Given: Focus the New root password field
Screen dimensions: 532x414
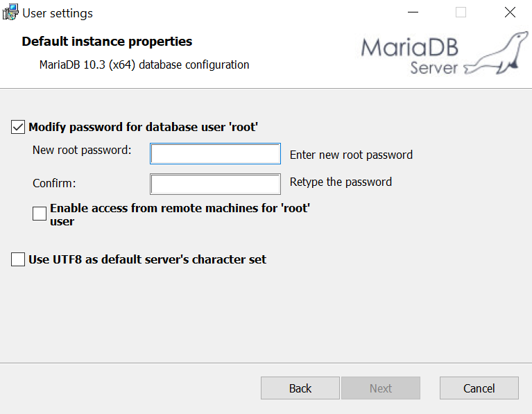Looking at the screenshot, I should (x=215, y=154).
